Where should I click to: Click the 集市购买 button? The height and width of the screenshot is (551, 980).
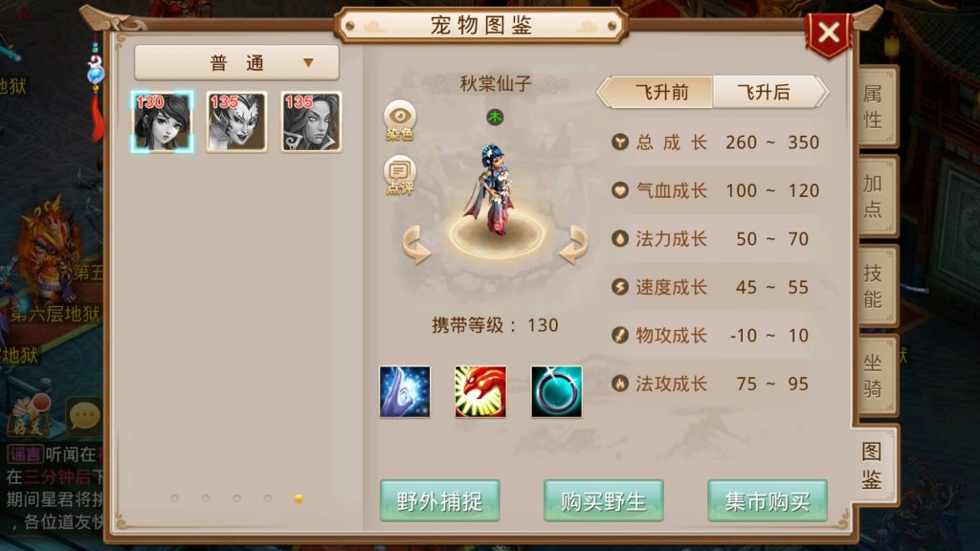(768, 500)
